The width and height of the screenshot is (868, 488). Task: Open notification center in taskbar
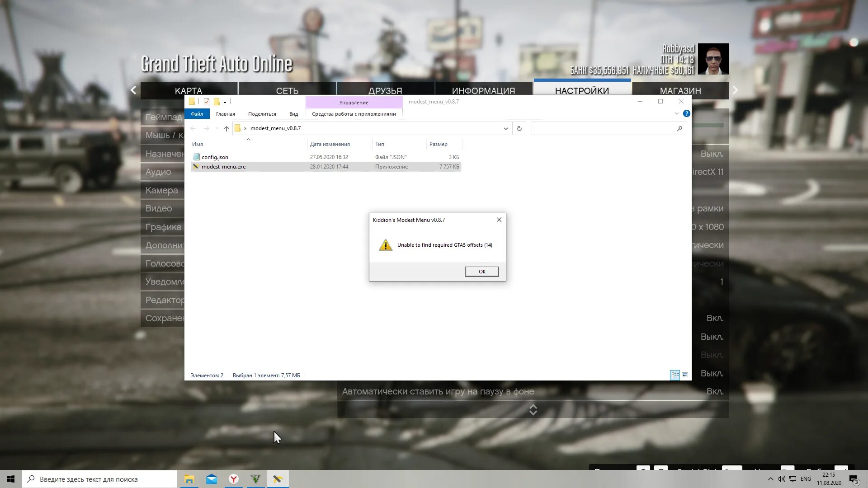click(x=854, y=479)
